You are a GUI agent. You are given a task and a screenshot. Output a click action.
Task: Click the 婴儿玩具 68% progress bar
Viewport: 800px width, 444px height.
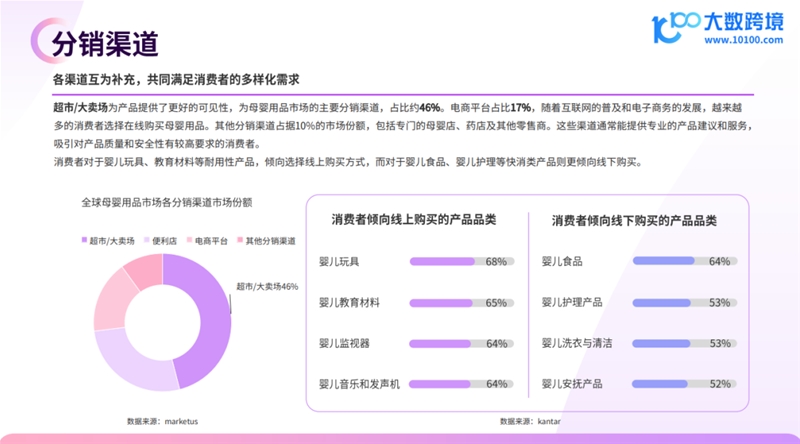(x=461, y=262)
